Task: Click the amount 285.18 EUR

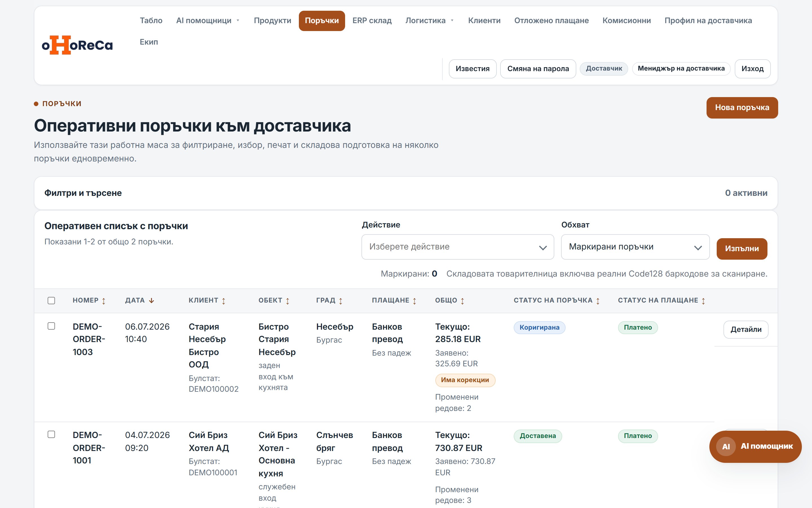Action: click(x=458, y=339)
